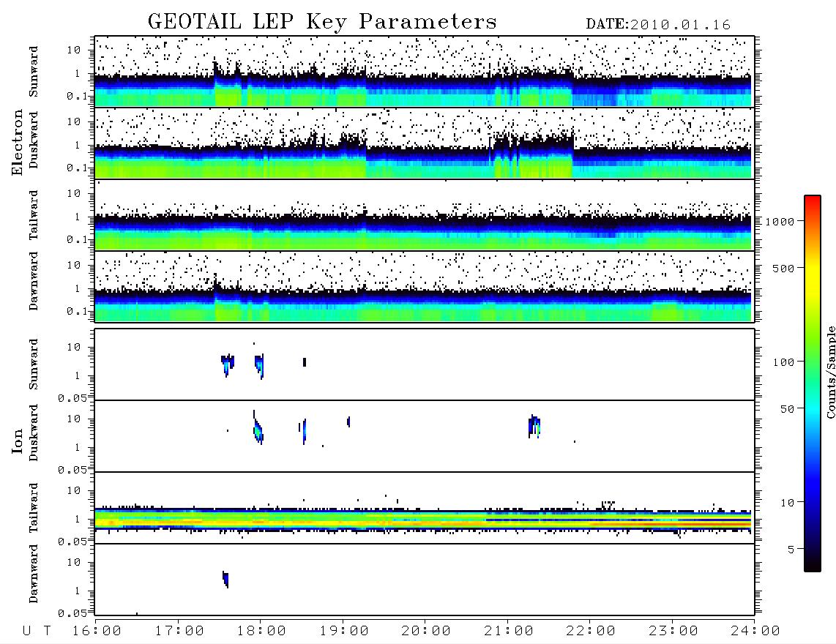Click the "20:00" time tick label

click(426, 632)
